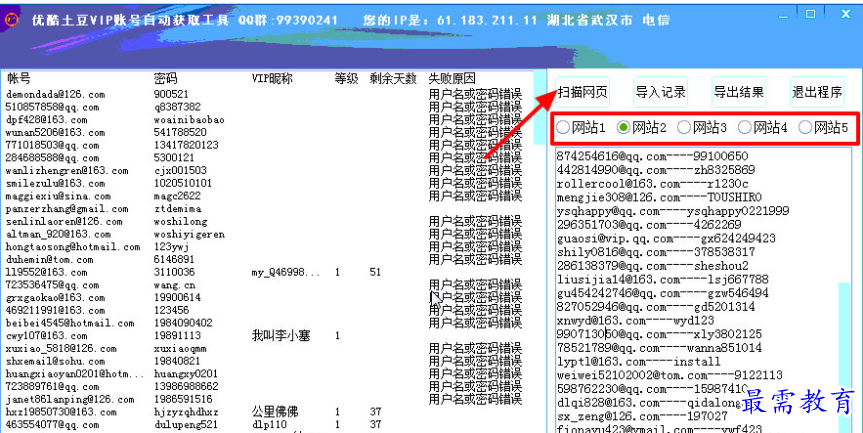Viewport: 863px width, 433px height.
Task: Click the 扫描网页 button
Action: pos(582,92)
